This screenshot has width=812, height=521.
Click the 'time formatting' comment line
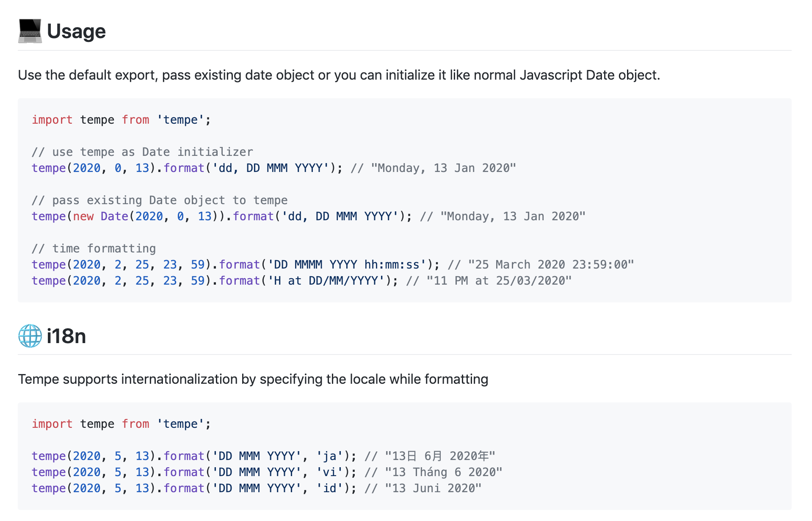(x=94, y=249)
